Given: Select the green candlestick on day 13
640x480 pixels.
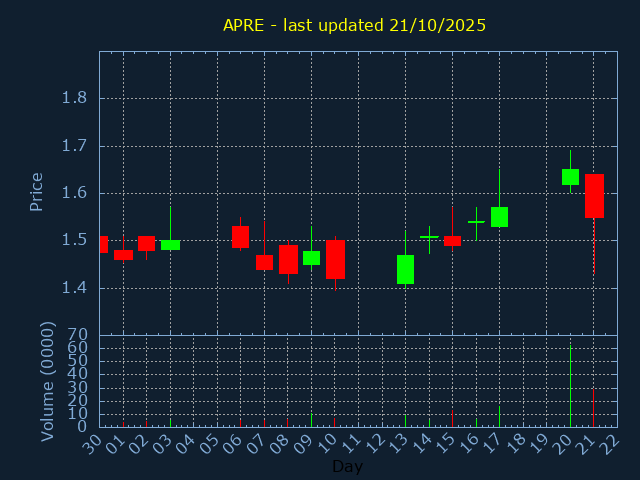Looking at the screenshot, I should 405,269.
